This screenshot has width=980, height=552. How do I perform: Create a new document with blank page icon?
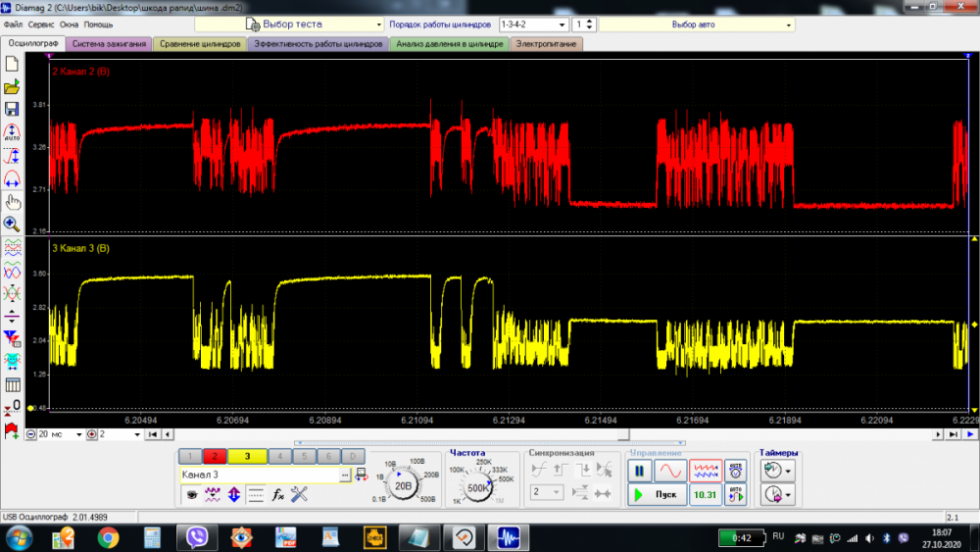[12, 65]
